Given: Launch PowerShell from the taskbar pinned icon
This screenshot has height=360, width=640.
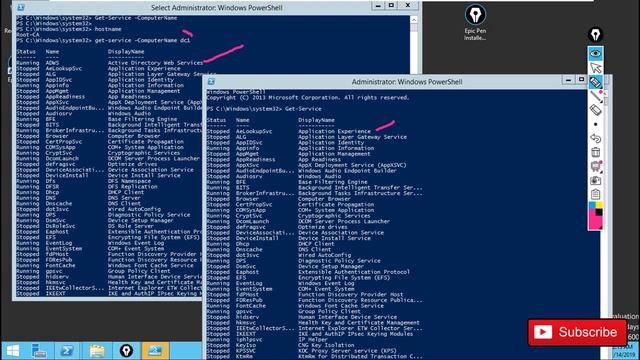Looking at the screenshot, I should (x=67, y=351).
